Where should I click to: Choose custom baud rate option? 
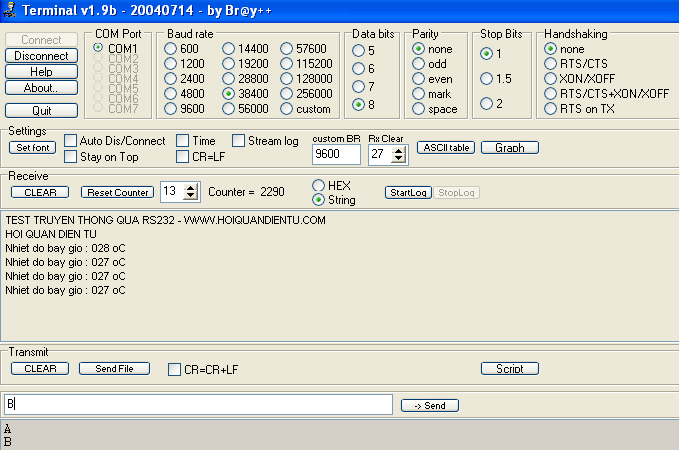click(x=287, y=109)
